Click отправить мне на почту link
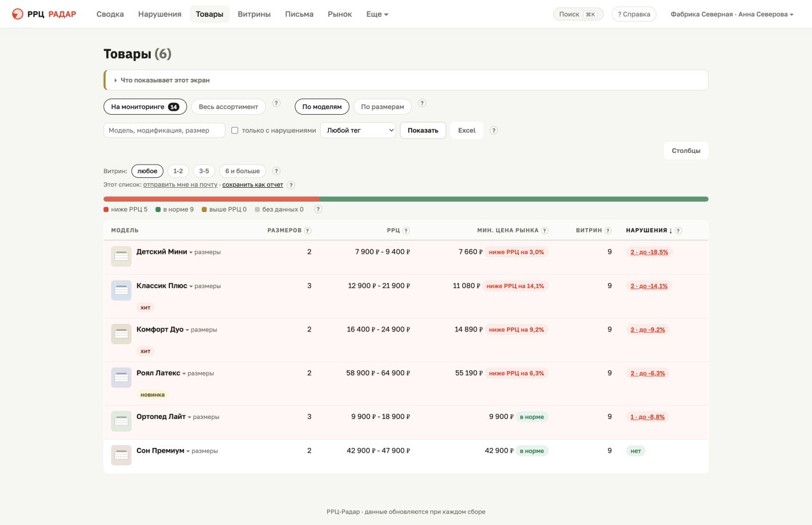Screen dimensions: 812x525 click(x=180, y=185)
